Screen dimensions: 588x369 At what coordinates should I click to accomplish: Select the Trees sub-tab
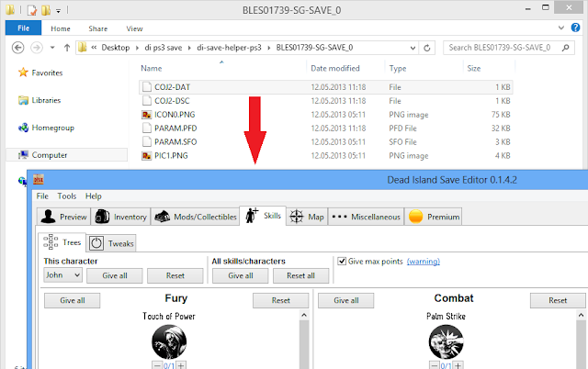(x=62, y=243)
